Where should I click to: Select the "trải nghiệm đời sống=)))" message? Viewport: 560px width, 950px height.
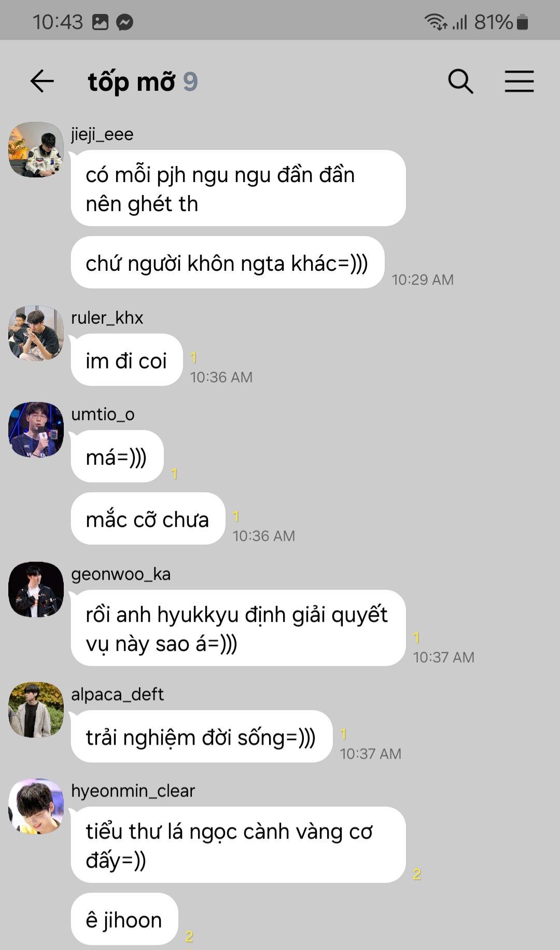pos(201,737)
